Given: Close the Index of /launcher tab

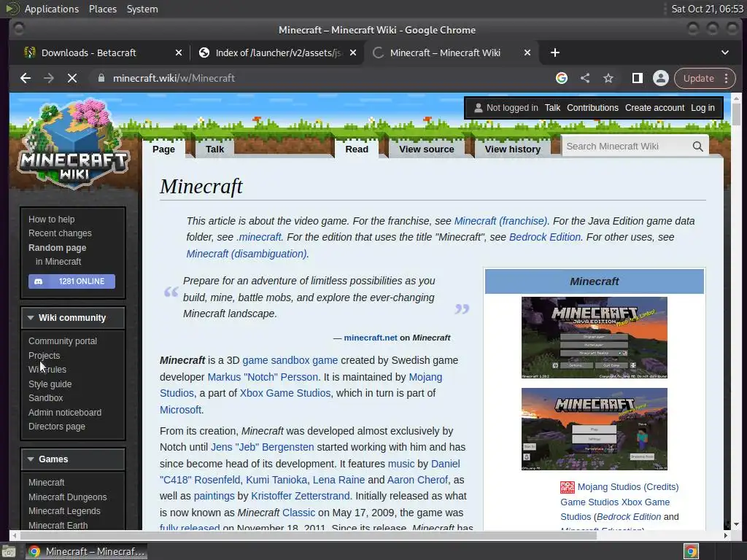Looking at the screenshot, I should coord(353,52).
